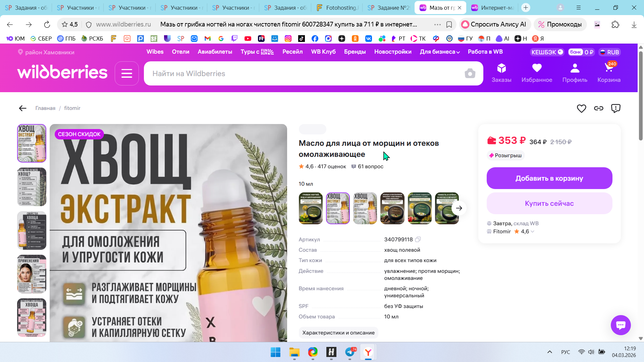Viewport: 644px width, 362px height.
Task: Click Добавить в корзину button
Action: tap(549, 178)
